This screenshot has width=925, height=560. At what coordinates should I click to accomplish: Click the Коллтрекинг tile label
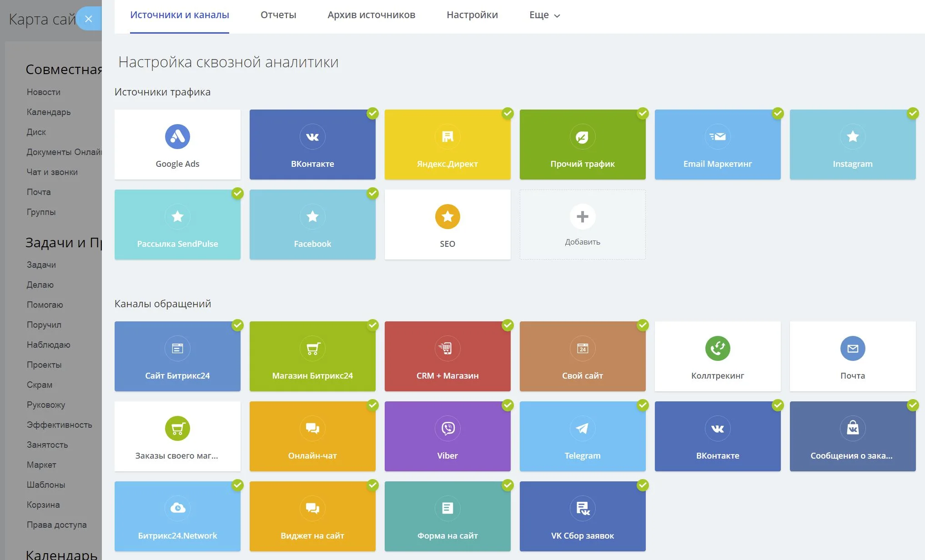coord(718,375)
